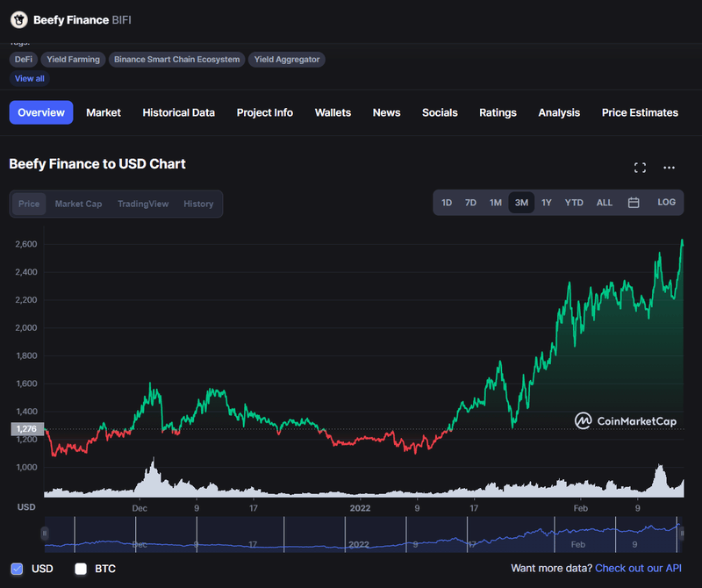Click the Dec label on the chart's time axis
The width and height of the screenshot is (702, 588).
(x=140, y=508)
